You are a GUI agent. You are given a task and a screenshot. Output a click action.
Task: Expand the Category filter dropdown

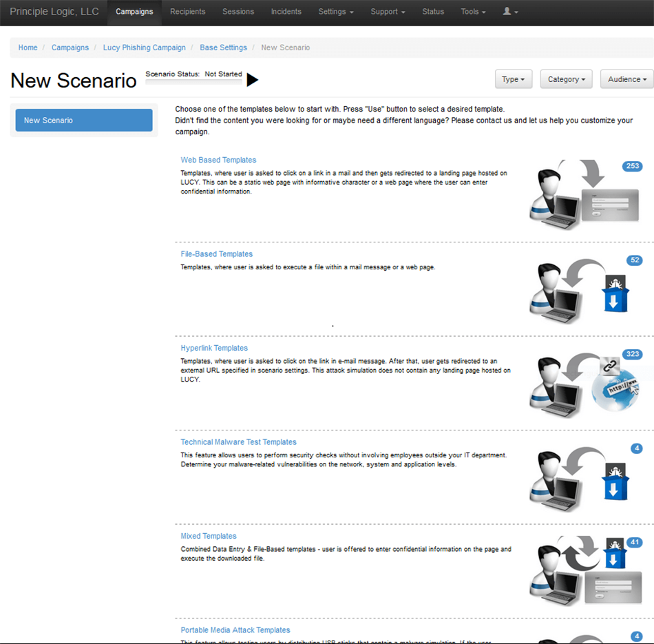point(567,79)
